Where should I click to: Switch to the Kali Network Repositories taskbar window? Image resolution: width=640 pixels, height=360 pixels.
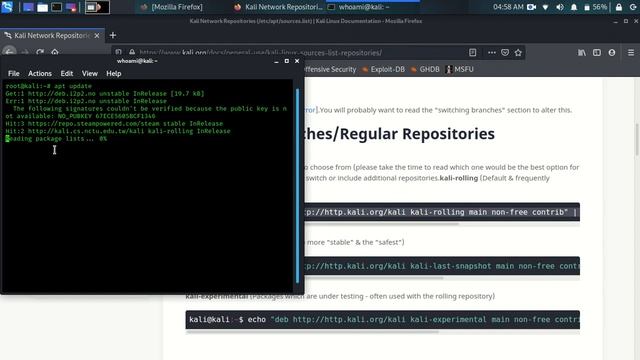(278, 7)
